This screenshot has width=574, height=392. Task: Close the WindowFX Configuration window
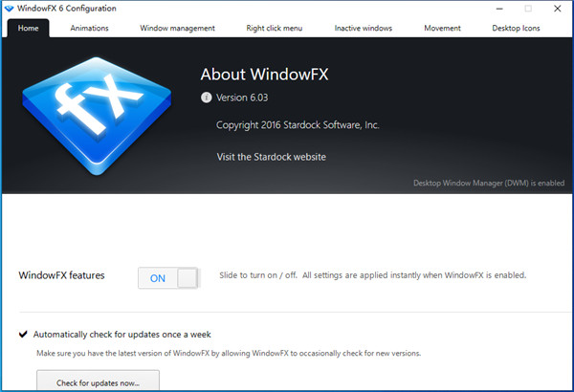point(557,9)
